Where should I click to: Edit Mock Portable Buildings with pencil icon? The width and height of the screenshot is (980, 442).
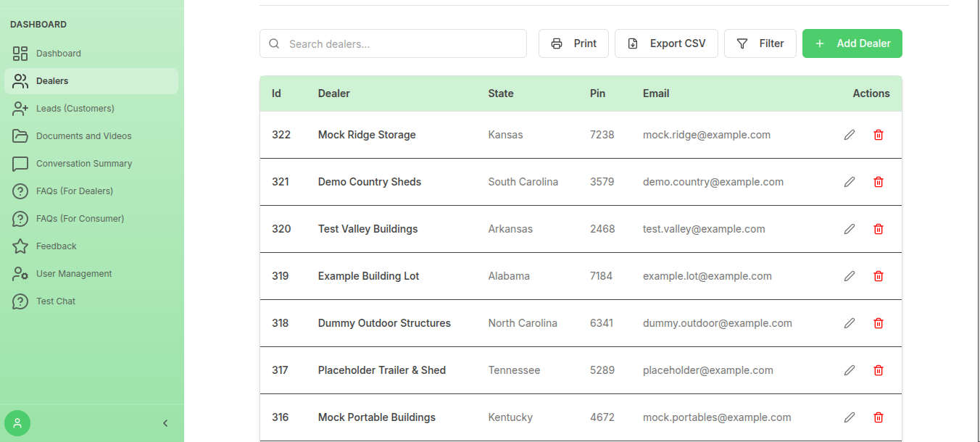[850, 417]
